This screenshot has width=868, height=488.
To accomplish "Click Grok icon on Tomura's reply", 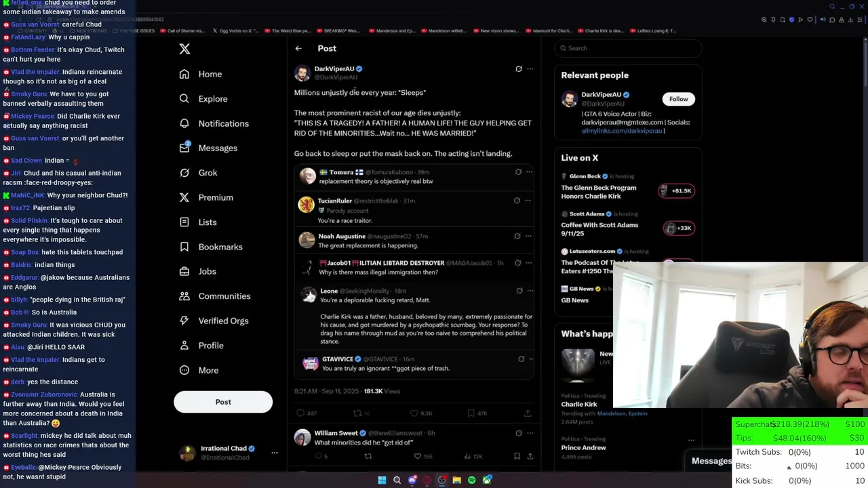I will point(518,172).
